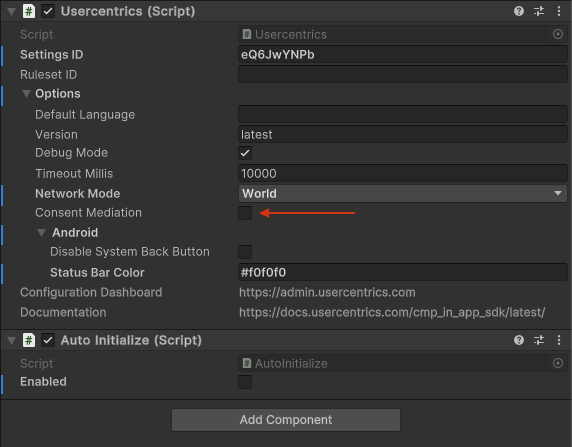This screenshot has height=447, width=572.
Task: Collapse the Android foldout
Action: pos(42,232)
